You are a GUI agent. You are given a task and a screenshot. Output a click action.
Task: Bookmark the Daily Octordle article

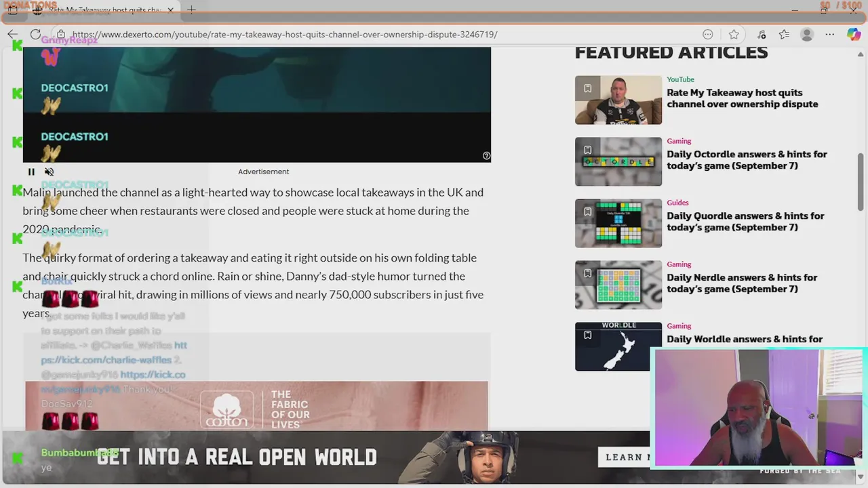588,150
